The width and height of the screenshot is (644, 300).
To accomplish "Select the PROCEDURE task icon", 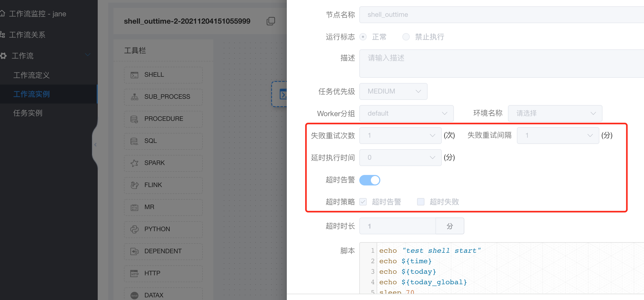I will [163, 119].
